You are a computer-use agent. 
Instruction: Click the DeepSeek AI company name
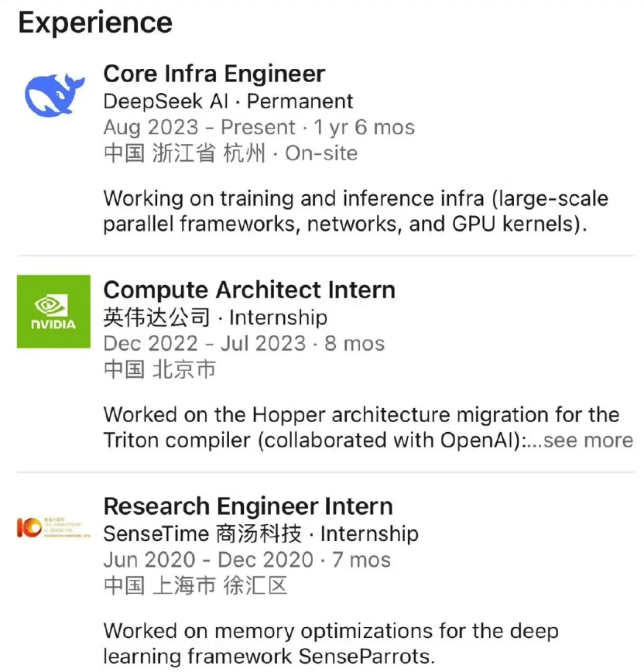point(166,101)
